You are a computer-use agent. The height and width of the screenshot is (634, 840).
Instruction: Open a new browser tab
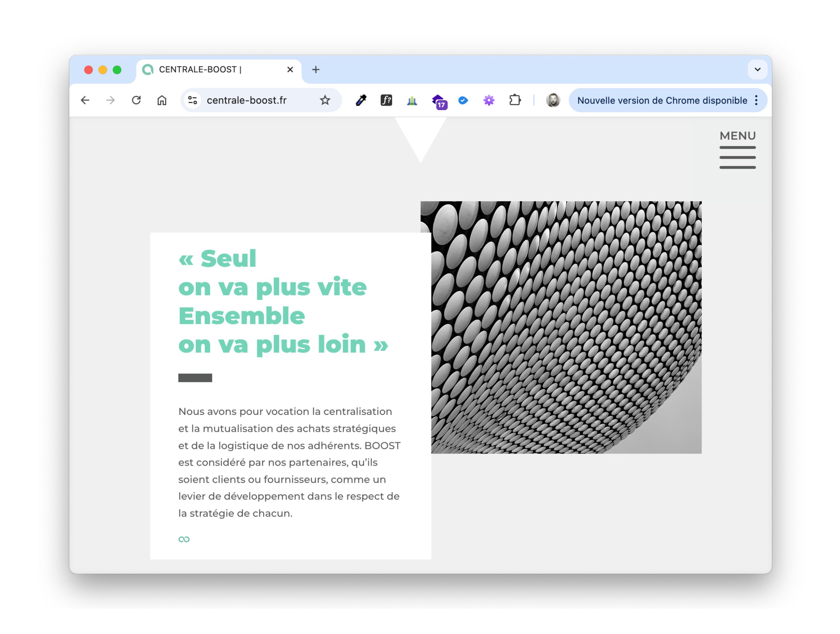click(x=316, y=70)
